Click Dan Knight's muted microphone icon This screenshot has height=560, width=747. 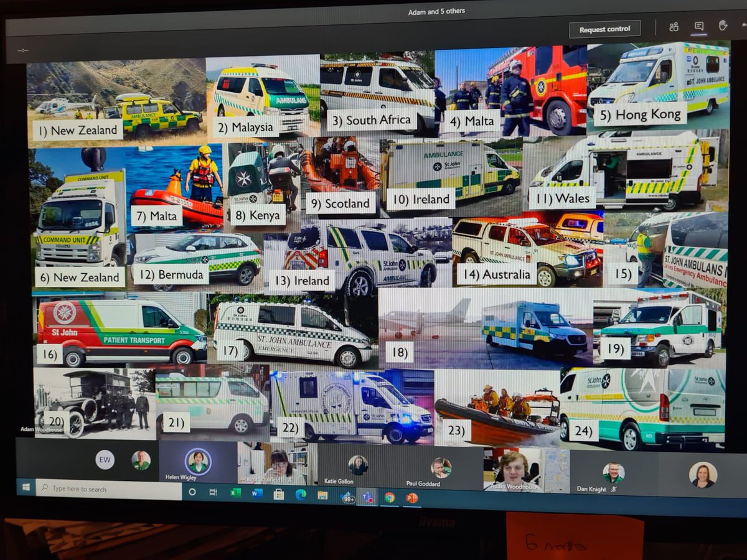tap(614, 490)
